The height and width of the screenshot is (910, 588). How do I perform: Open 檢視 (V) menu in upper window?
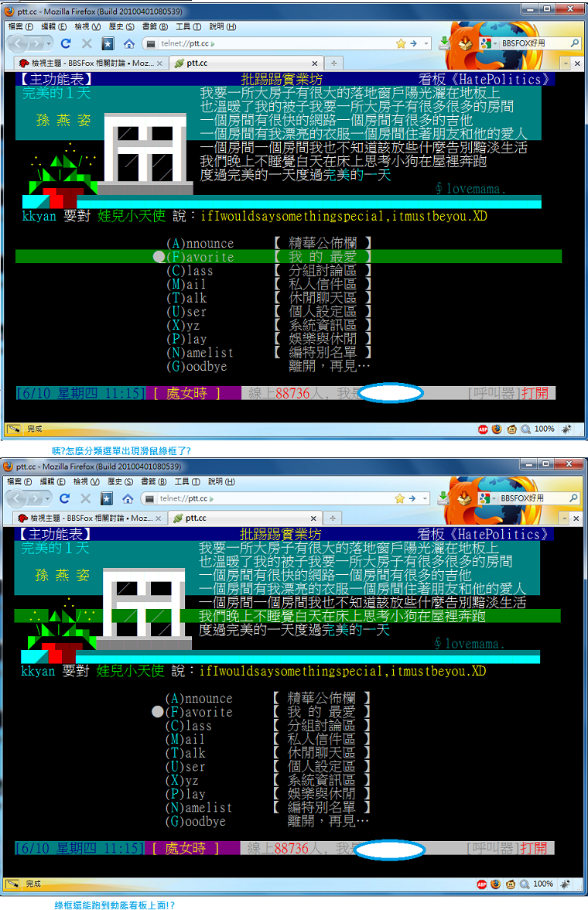tap(87, 26)
